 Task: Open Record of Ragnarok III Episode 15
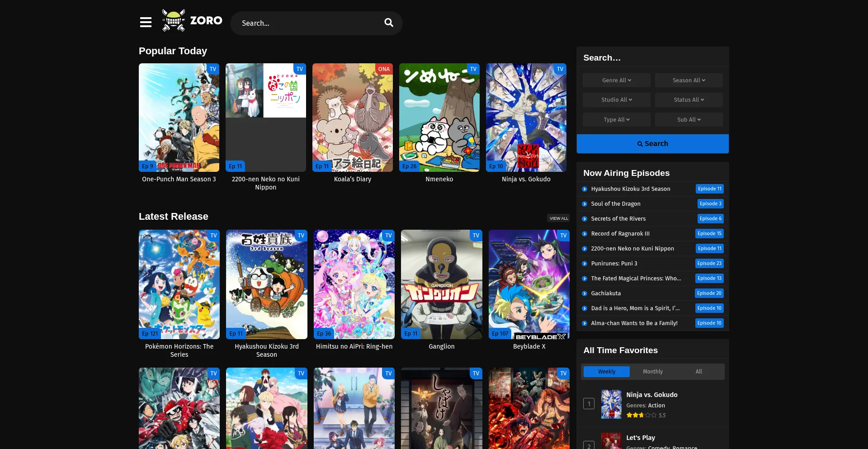click(709, 234)
